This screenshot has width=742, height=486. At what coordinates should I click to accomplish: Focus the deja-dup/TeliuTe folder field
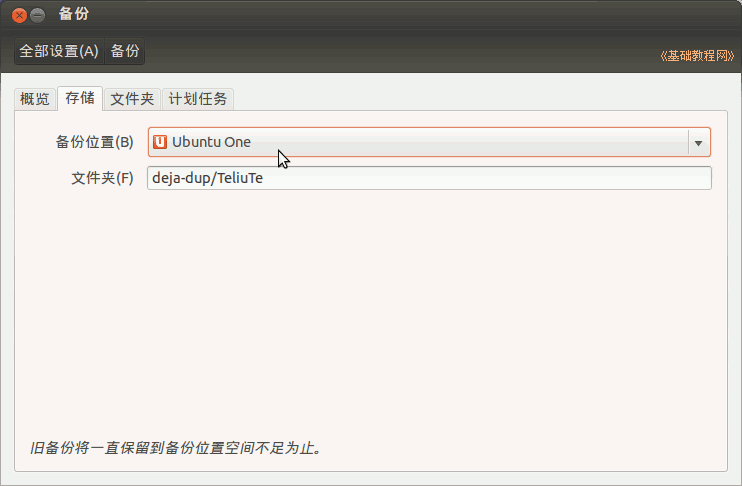click(429, 178)
